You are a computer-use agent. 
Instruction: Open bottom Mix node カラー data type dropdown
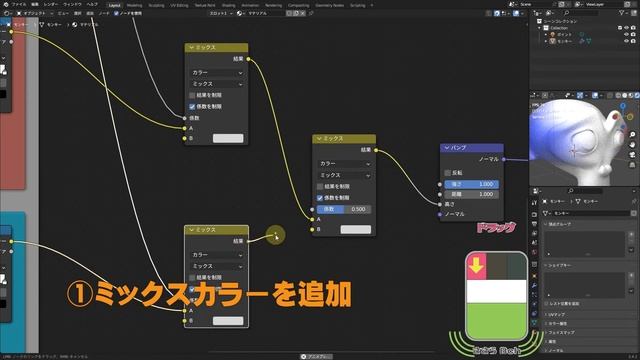point(217,255)
